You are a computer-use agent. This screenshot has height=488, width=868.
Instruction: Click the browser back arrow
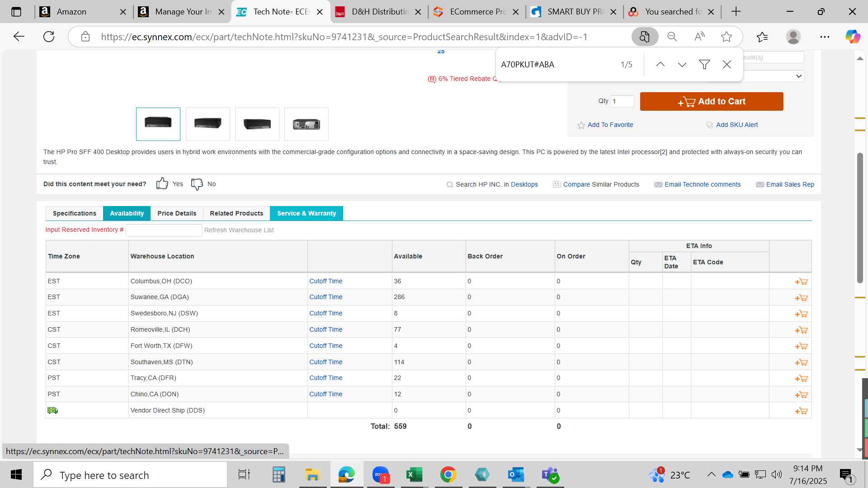(x=19, y=37)
